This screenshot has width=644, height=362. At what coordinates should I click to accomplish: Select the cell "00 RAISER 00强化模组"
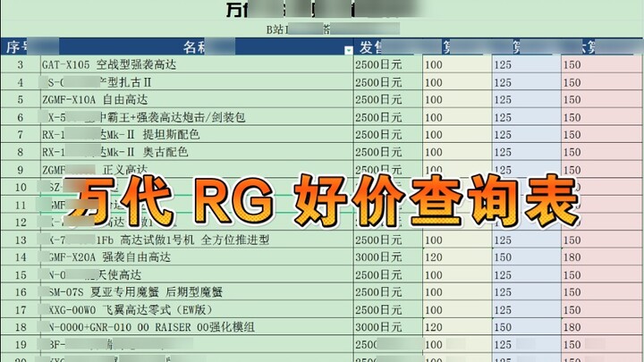(197, 327)
